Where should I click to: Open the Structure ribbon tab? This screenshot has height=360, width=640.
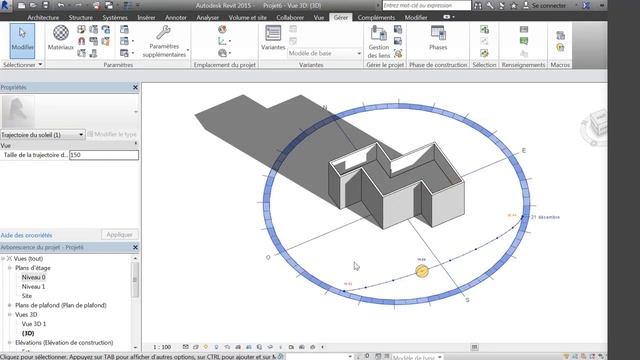[x=80, y=18]
